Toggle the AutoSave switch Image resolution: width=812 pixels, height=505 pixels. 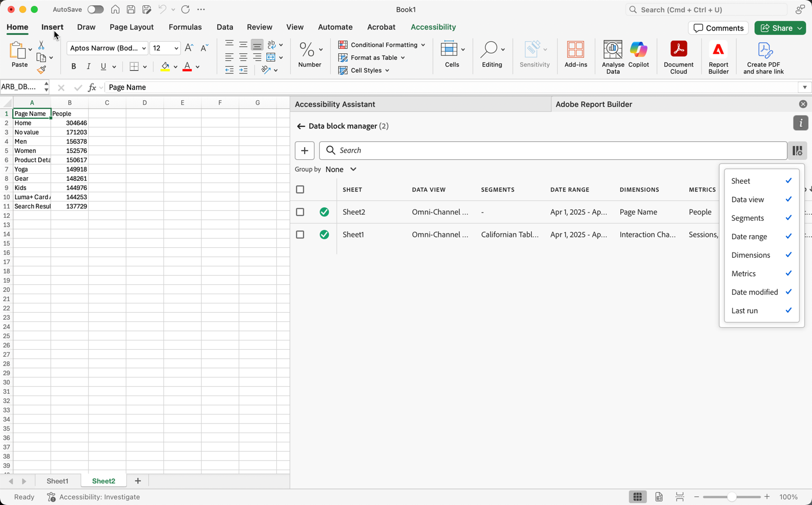coord(96,9)
